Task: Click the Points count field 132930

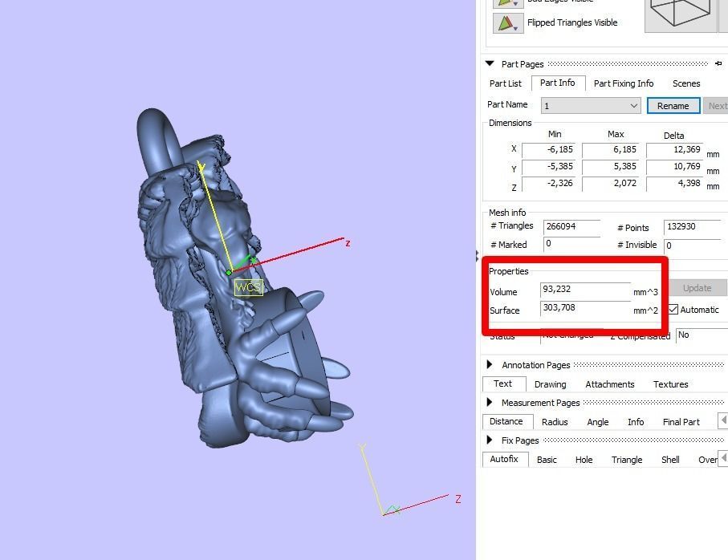Action: tap(693, 227)
